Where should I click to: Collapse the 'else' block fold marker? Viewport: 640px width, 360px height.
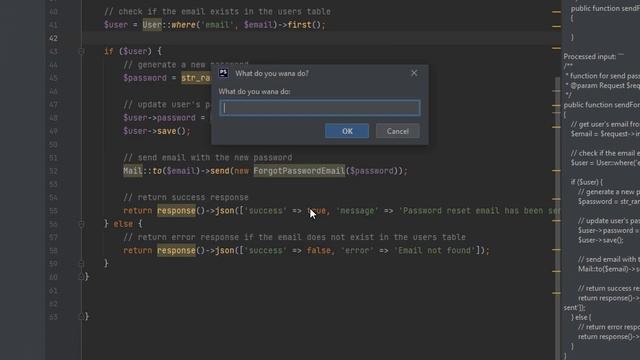pyautogui.click(x=81, y=224)
